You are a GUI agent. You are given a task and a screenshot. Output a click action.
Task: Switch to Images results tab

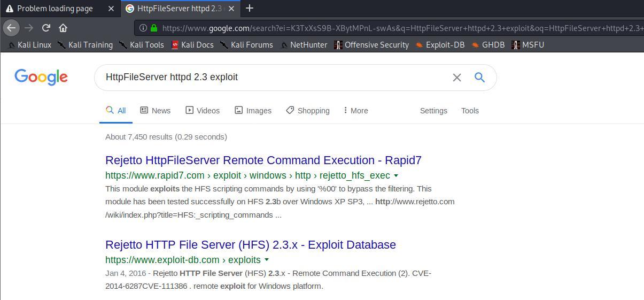point(253,111)
